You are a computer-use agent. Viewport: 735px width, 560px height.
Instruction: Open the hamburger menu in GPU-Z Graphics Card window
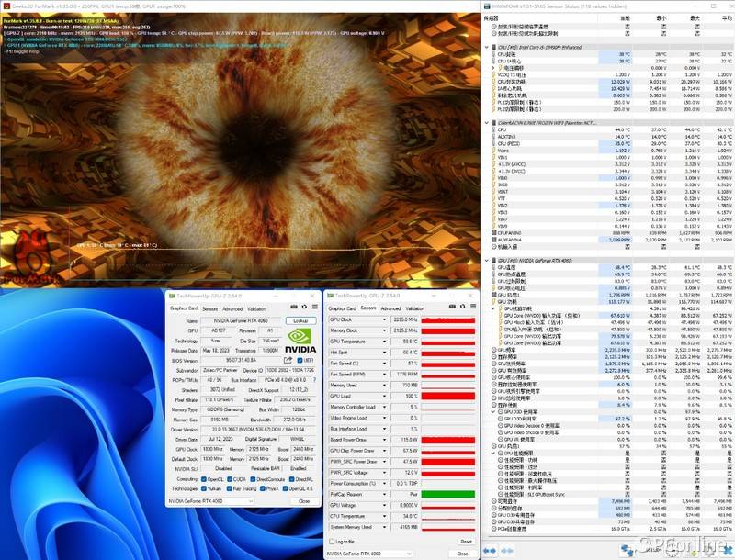pyautogui.click(x=315, y=308)
